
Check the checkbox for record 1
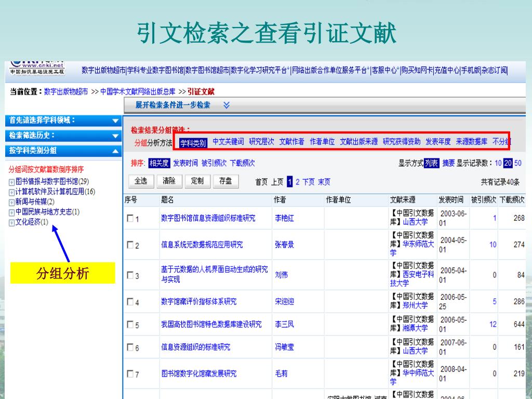129,219
